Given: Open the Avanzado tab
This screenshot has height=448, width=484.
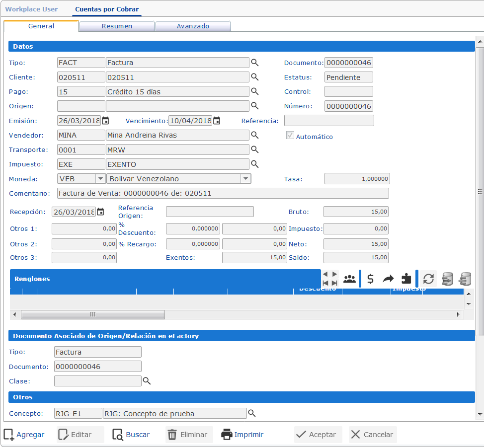Looking at the screenshot, I should tap(193, 26).
